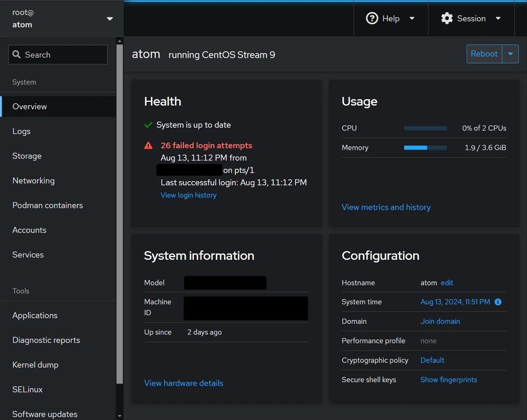Expand the Session menu caret
This screenshot has height=420, width=527.
(498, 18)
